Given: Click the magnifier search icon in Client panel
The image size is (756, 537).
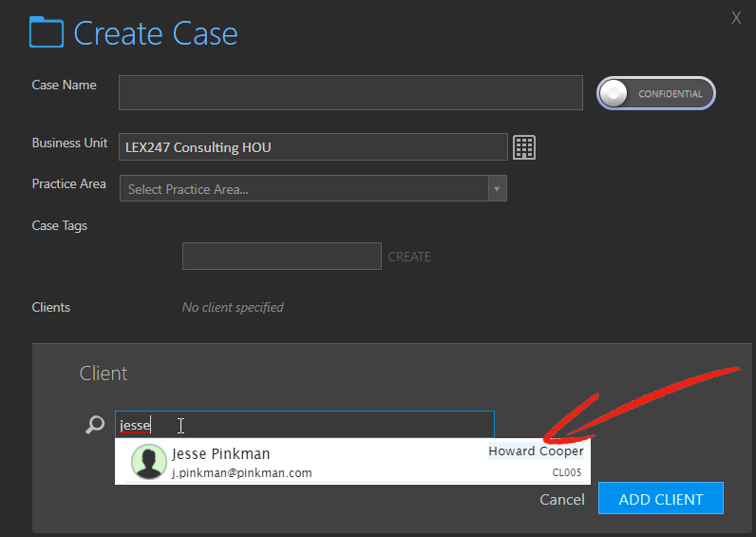Looking at the screenshot, I should click(x=95, y=425).
